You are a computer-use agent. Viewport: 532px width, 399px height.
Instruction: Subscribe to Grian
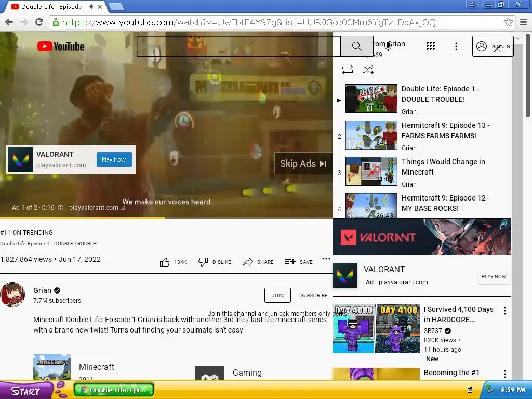pos(314,295)
